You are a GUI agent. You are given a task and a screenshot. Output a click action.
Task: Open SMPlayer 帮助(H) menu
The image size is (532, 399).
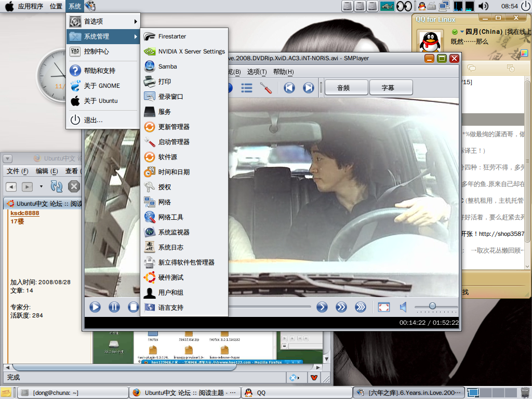[283, 72]
